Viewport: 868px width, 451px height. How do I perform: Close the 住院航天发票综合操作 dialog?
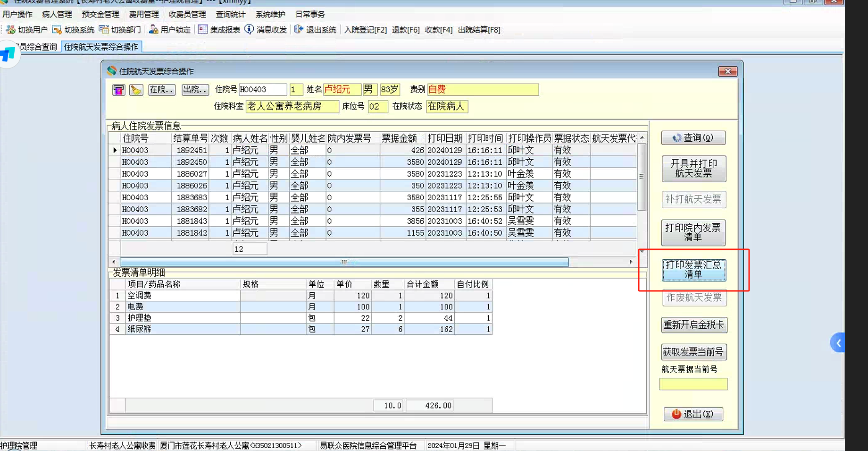click(728, 71)
